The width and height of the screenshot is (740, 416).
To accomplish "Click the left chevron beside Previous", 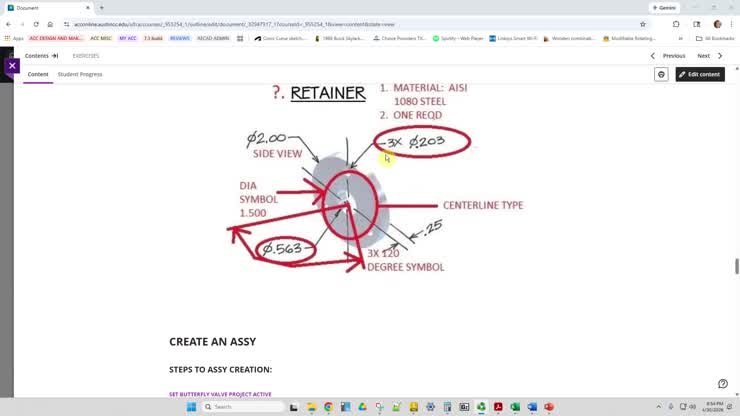I will pyautogui.click(x=653, y=56).
